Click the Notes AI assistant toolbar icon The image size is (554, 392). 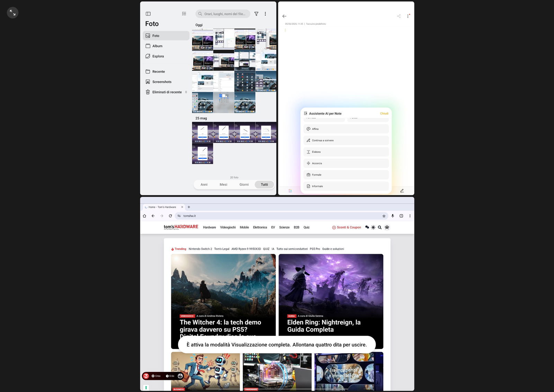pyautogui.click(x=290, y=191)
